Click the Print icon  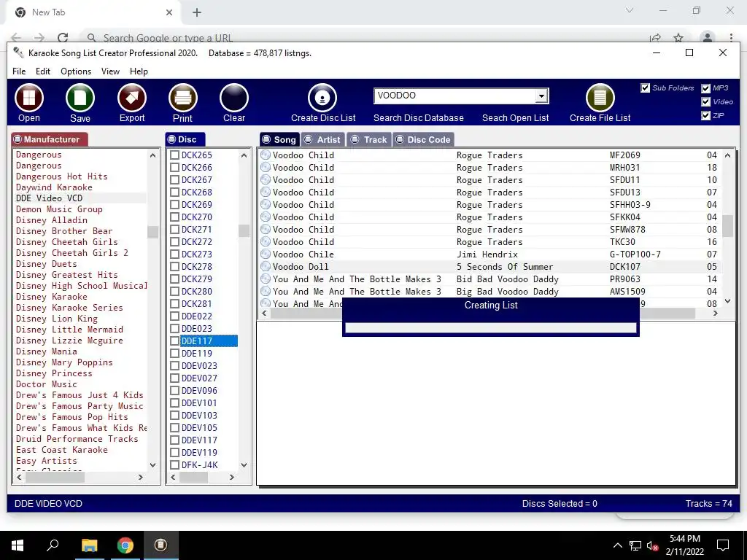(183, 98)
